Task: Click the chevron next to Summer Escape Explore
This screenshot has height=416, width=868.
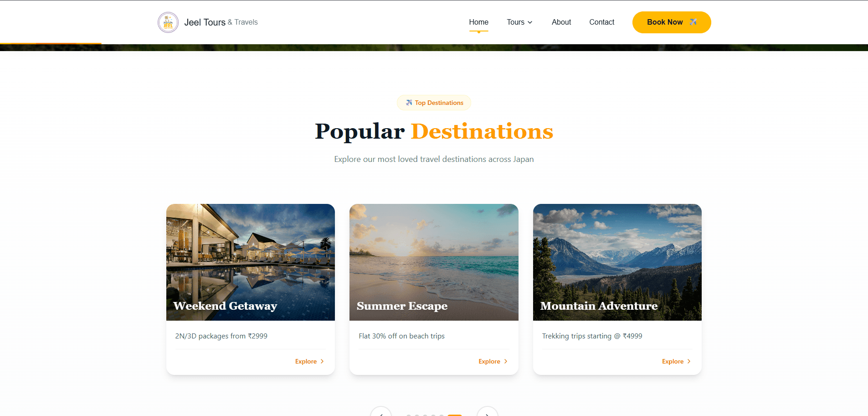Action: [506, 361]
